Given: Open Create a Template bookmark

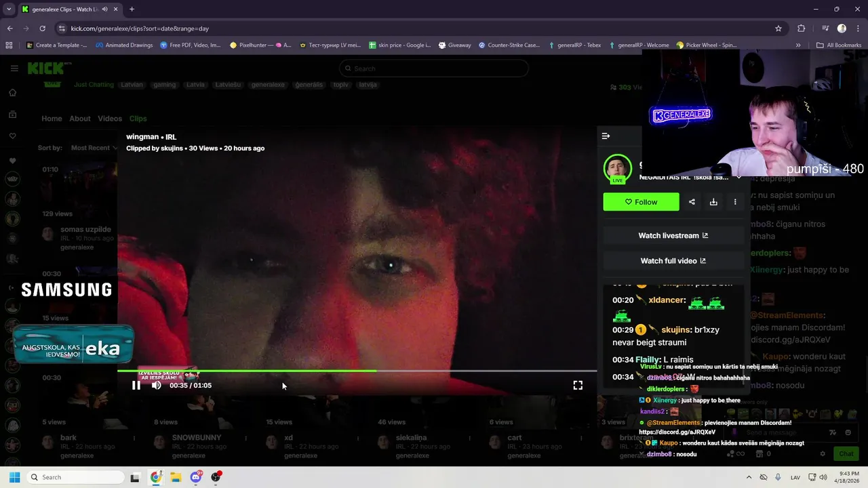Looking at the screenshot, I should click(57, 45).
